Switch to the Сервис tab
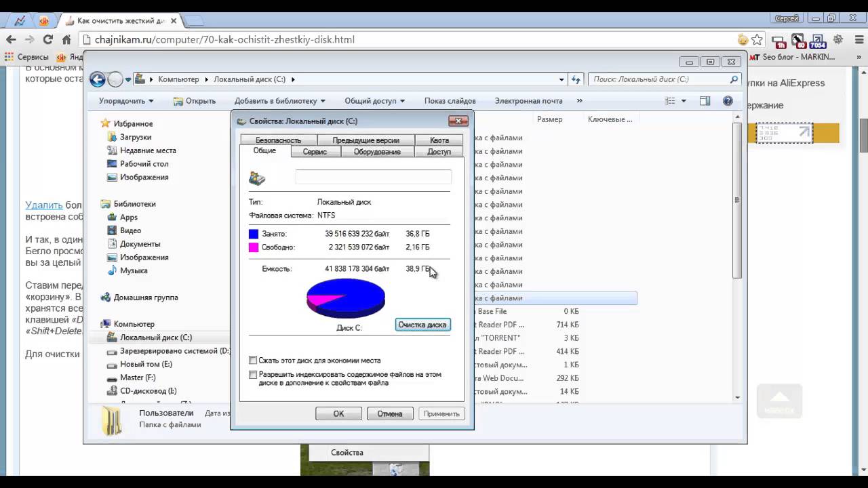The width and height of the screenshot is (868, 488). [315, 152]
